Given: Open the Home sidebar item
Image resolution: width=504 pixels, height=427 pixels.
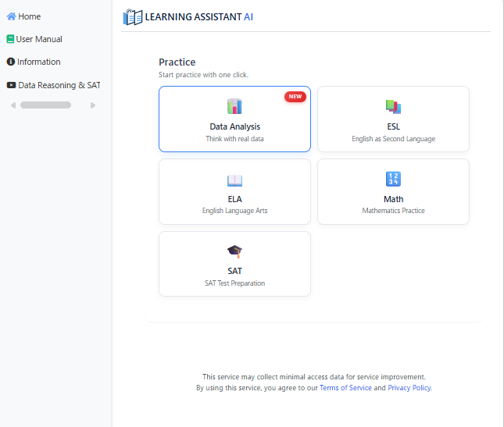Looking at the screenshot, I should [23, 16].
